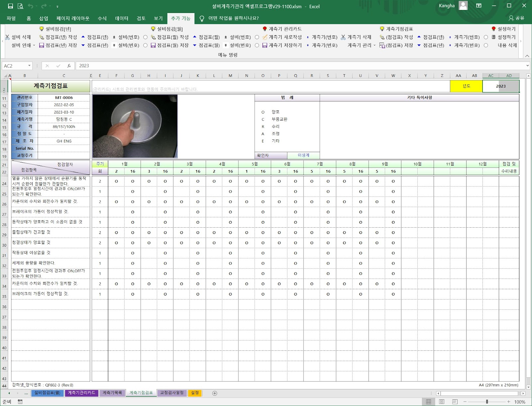
Task: Click the insert function fx icon
Action: [69, 66]
